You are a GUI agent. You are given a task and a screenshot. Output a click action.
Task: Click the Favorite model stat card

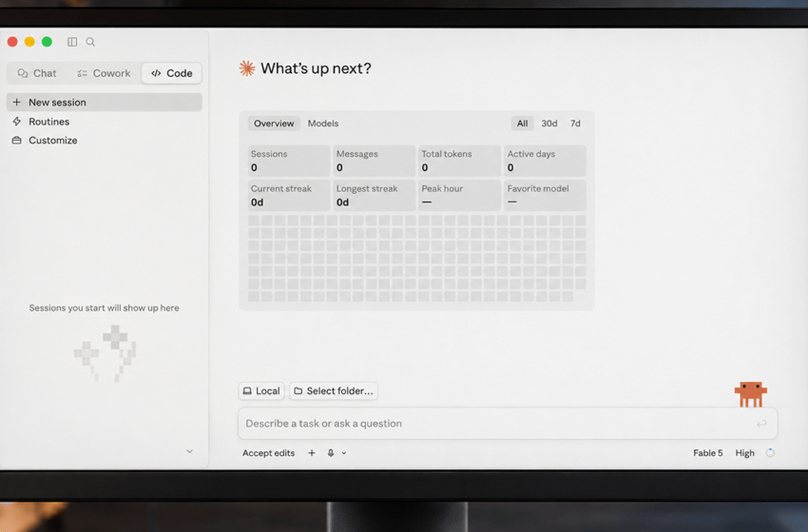(x=545, y=195)
